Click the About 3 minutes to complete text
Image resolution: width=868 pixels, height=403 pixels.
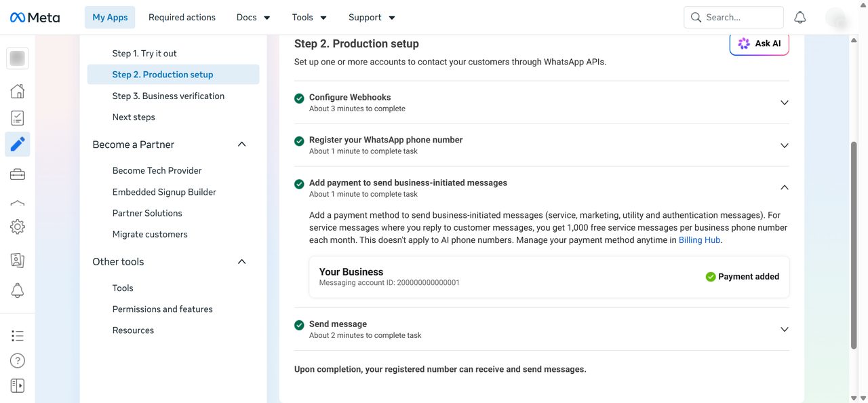coord(357,109)
